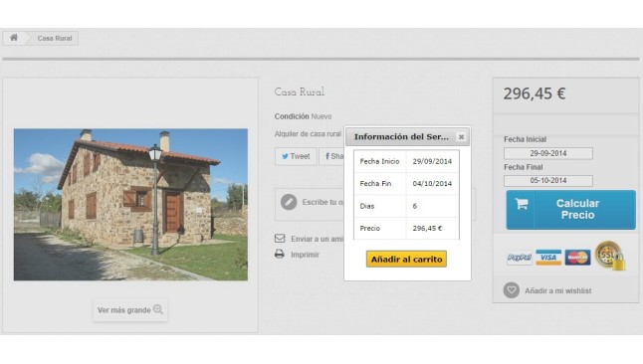
Task: Click the envelope icon to send to a friend
Action: pos(280,238)
